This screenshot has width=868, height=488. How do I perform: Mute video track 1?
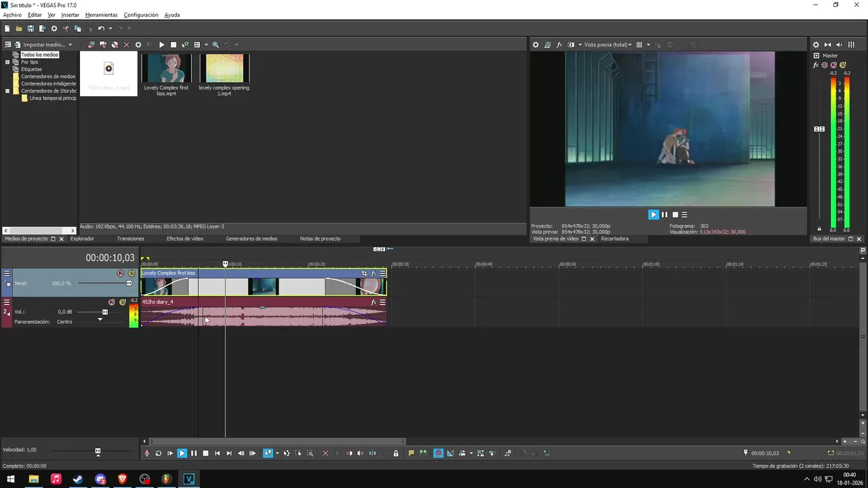pos(121,273)
